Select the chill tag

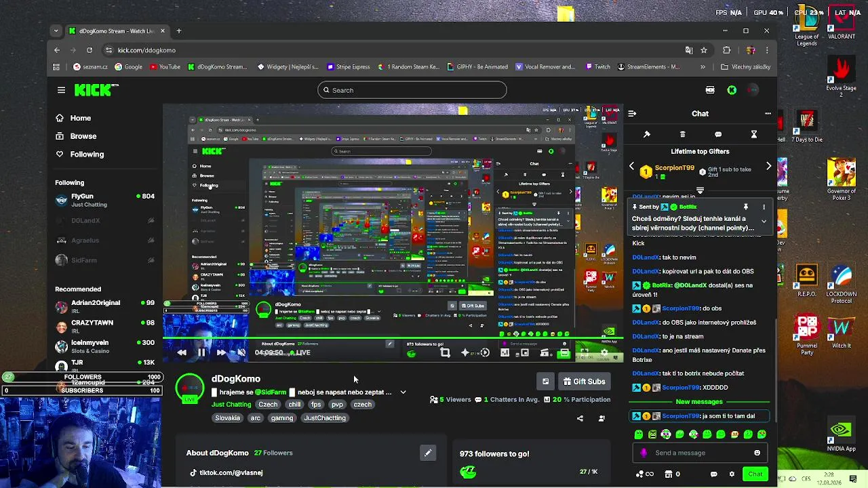click(294, 405)
